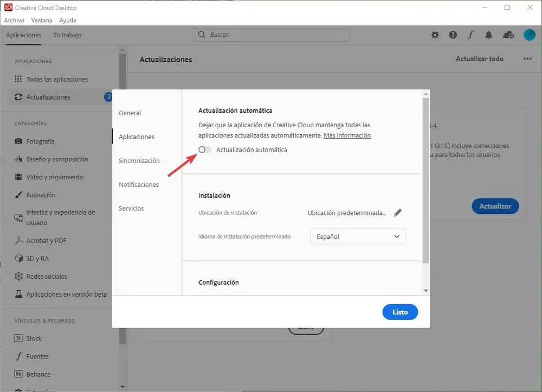Click the pencil icon to edit install location
542x392 pixels.
tap(398, 212)
